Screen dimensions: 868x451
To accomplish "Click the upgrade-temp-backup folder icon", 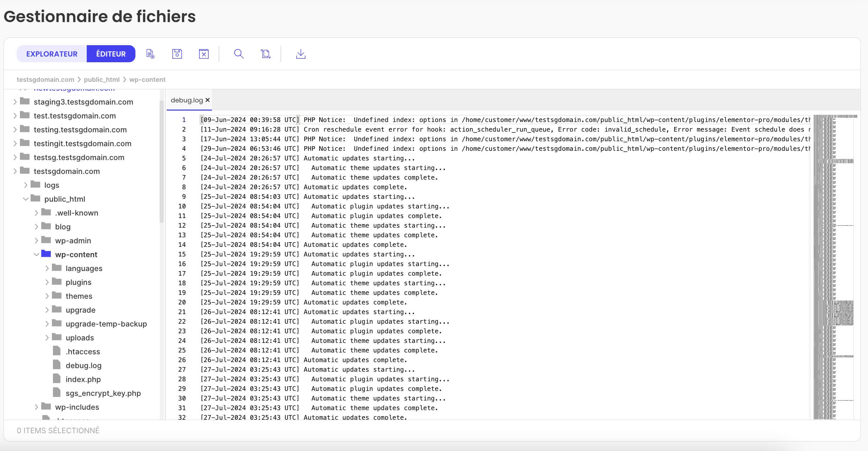I will [57, 323].
